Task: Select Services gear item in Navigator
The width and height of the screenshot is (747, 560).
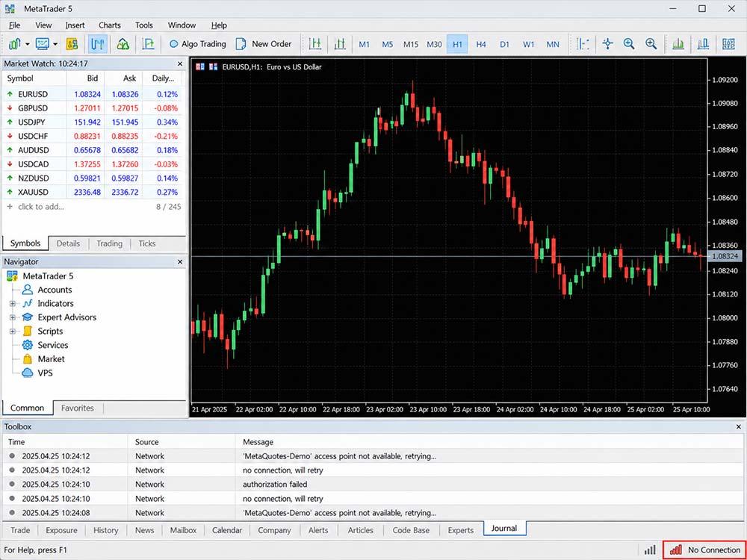Action: (x=52, y=345)
